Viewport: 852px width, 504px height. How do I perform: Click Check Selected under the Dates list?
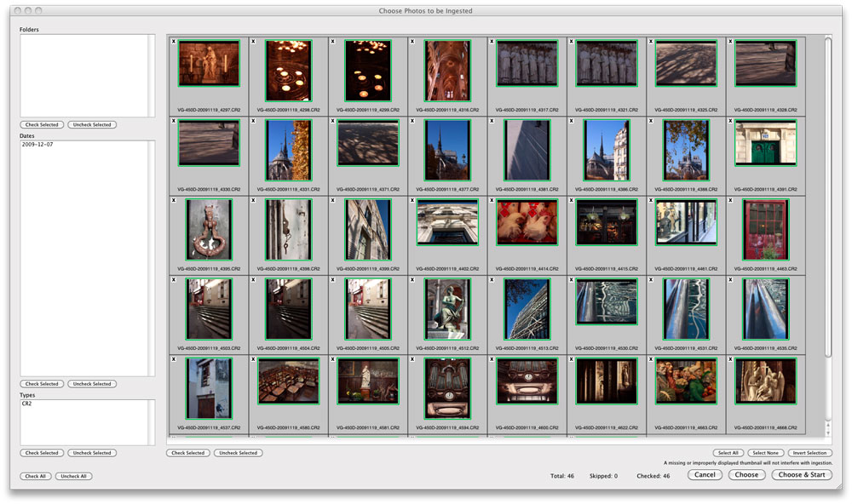[42, 384]
